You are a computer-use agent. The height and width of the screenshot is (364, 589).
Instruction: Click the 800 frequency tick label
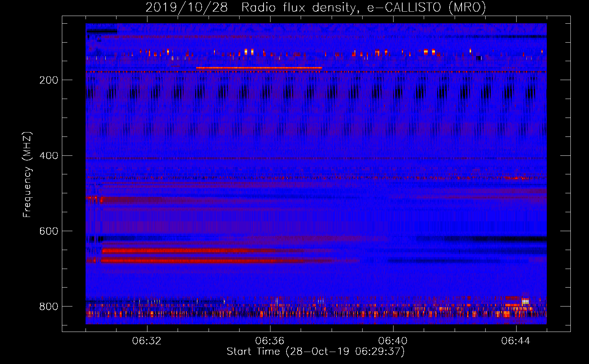click(x=49, y=306)
